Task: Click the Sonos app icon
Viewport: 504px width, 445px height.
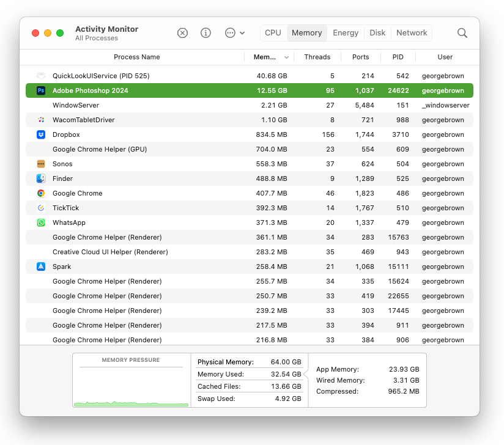Action: pyautogui.click(x=41, y=164)
